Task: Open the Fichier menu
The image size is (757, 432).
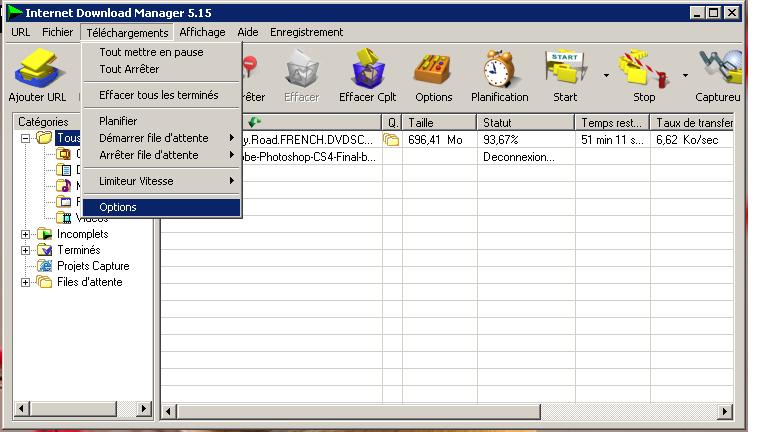Action: click(x=57, y=32)
